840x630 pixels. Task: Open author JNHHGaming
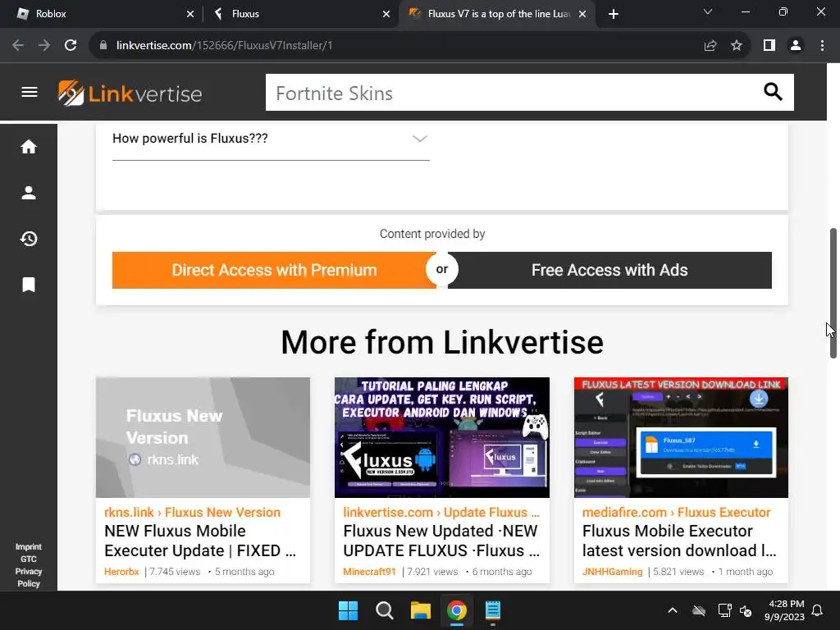(612, 572)
